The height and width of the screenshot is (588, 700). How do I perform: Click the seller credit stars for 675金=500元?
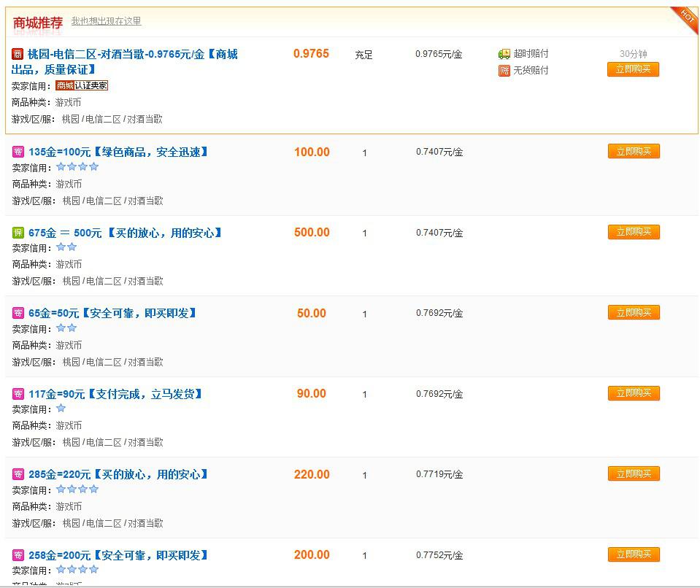pyautogui.click(x=66, y=247)
